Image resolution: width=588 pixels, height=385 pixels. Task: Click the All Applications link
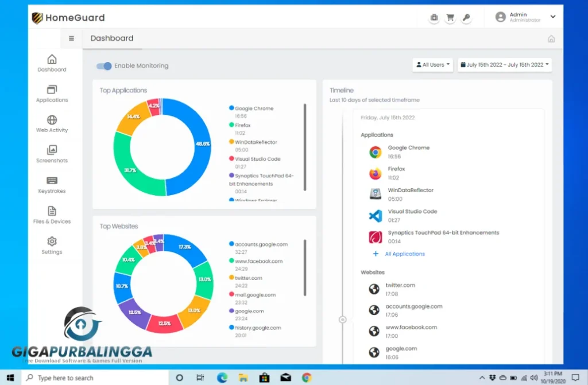click(404, 254)
